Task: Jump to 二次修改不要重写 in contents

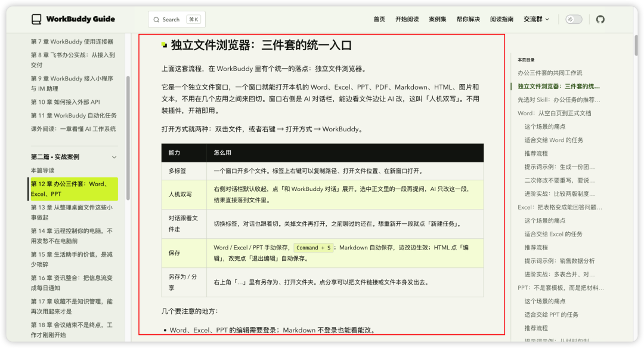Action: 559,181
